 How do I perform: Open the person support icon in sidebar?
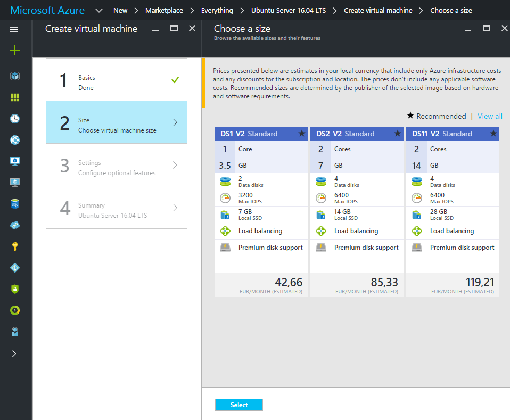coord(14,332)
